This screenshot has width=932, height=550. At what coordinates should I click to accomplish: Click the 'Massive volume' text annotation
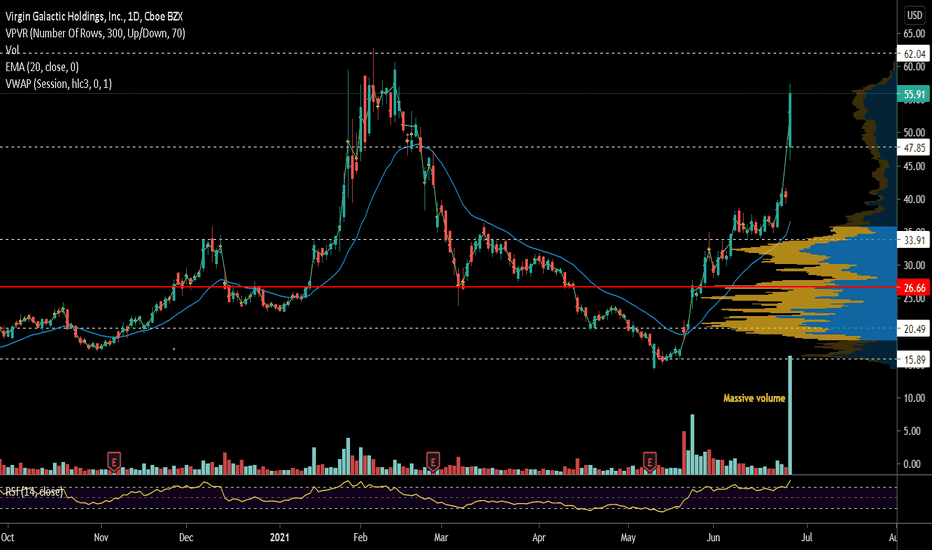(x=754, y=398)
